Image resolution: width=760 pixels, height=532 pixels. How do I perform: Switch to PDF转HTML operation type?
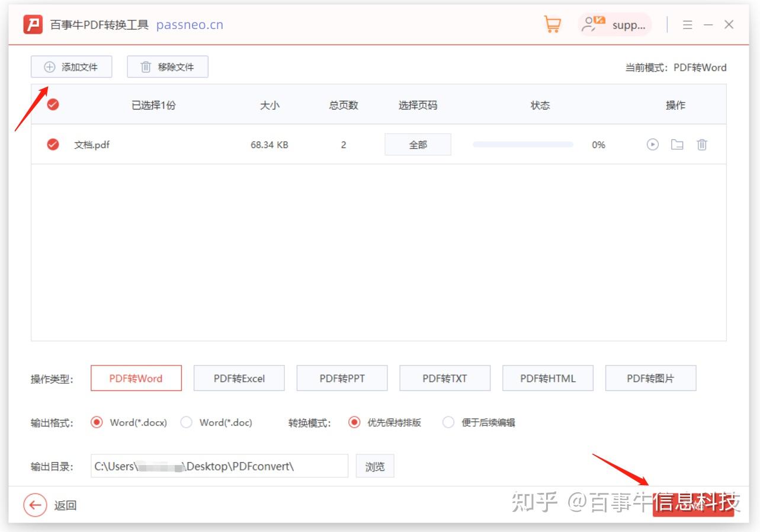click(x=548, y=378)
